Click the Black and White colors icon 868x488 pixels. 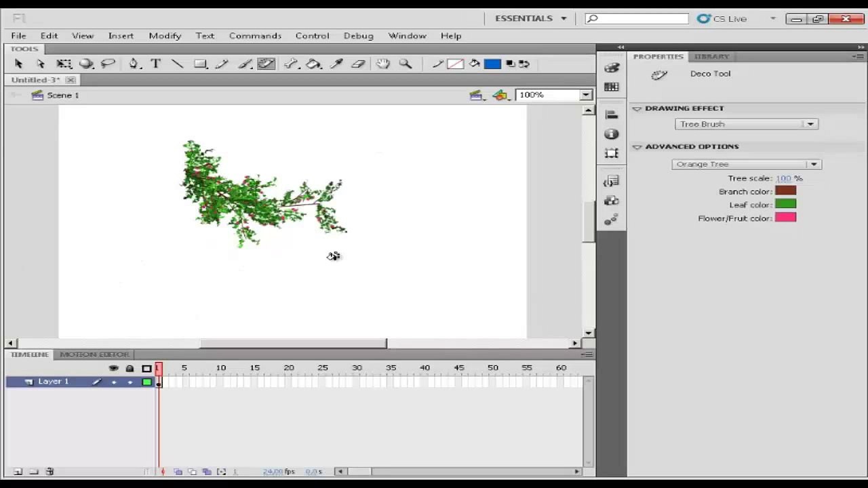pyautogui.click(x=511, y=64)
